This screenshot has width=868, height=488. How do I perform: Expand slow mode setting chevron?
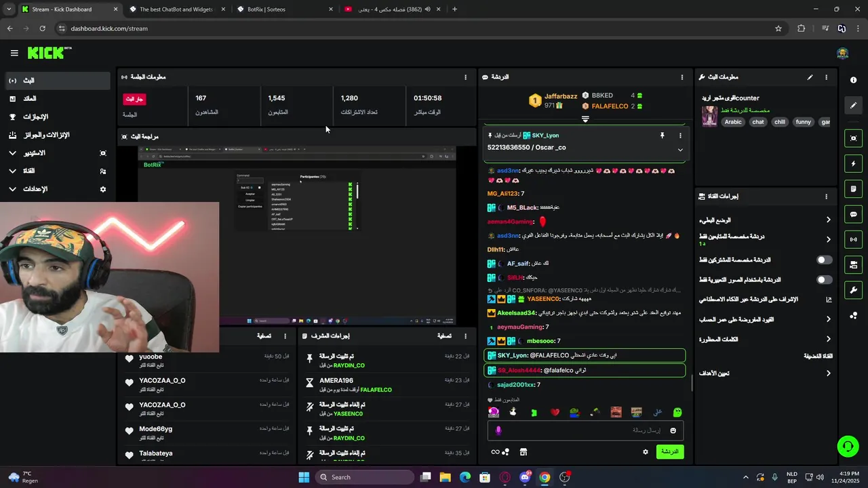(x=828, y=220)
